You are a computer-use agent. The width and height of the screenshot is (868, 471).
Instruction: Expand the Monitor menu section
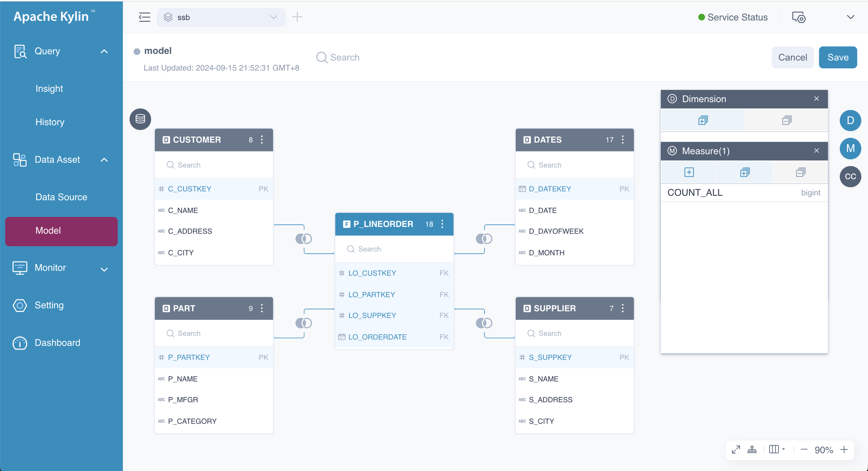tap(104, 269)
